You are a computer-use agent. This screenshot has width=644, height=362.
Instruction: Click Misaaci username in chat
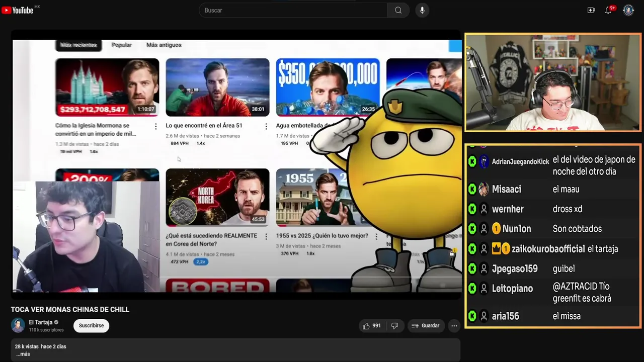coord(506,190)
